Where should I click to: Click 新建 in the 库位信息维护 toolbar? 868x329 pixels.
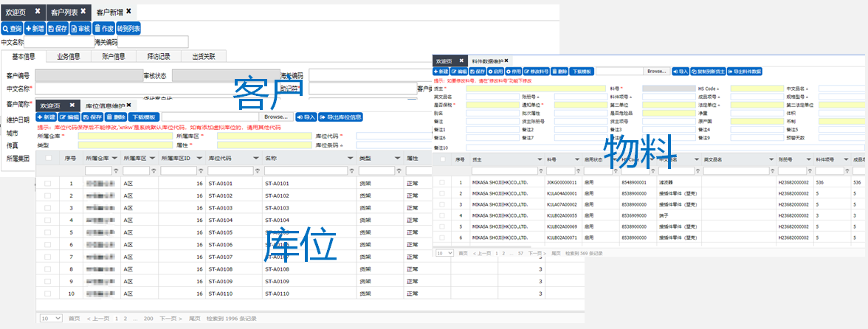pos(46,117)
